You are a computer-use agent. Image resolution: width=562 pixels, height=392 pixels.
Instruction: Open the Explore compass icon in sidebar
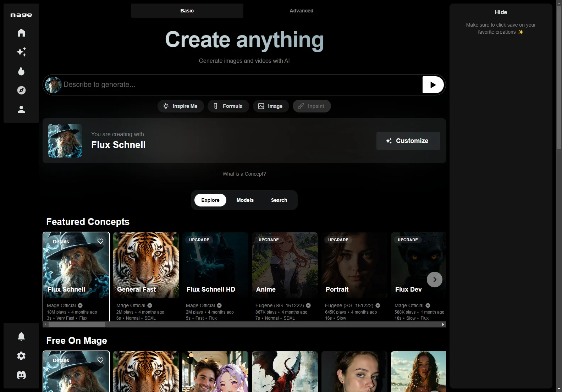pos(21,90)
